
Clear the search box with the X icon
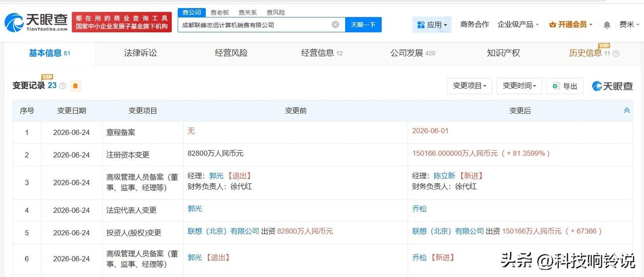pyautogui.click(x=336, y=25)
